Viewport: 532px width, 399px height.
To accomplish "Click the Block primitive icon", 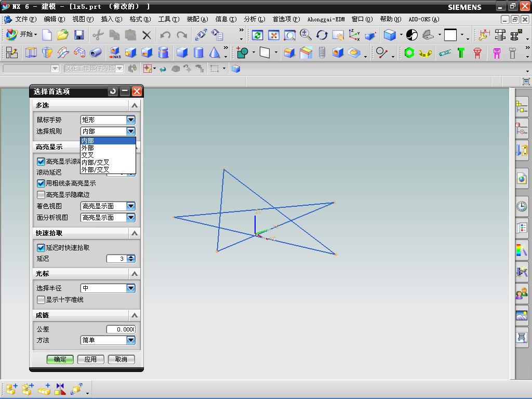I will (x=182, y=52).
